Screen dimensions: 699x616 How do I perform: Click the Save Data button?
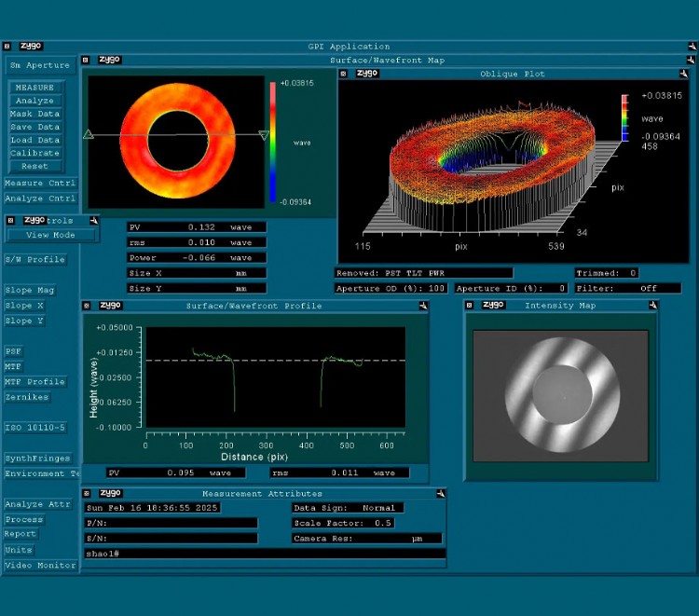tap(35, 127)
